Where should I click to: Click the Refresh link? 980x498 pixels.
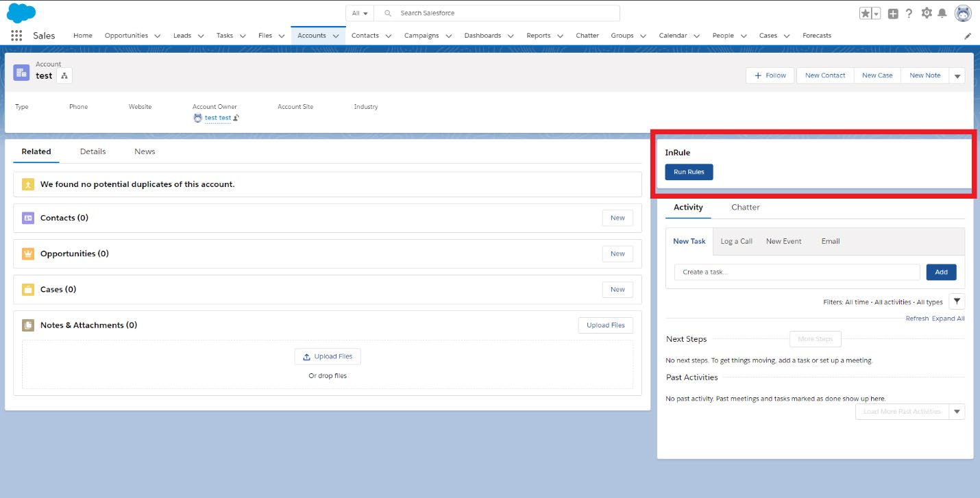(917, 319)
